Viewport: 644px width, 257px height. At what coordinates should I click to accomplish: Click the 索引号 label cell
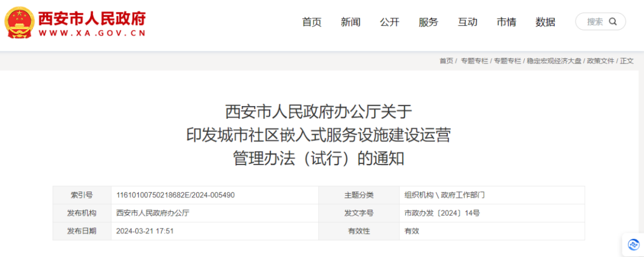[82, 195]
